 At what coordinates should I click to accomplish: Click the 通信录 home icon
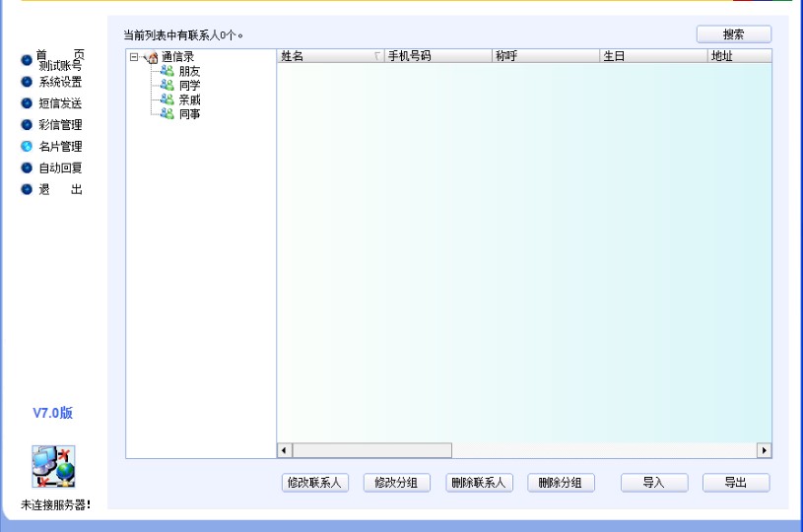(152, 57)
